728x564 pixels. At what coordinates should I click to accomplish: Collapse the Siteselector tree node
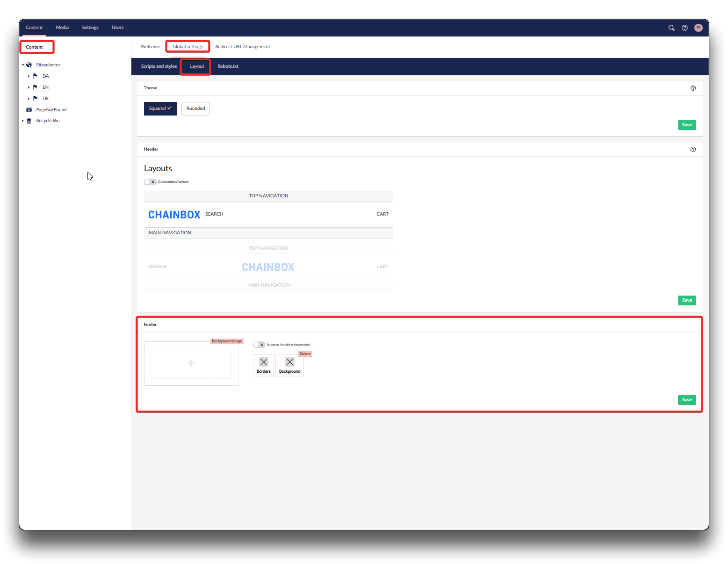pyautogui.click(x=23, y=65)
